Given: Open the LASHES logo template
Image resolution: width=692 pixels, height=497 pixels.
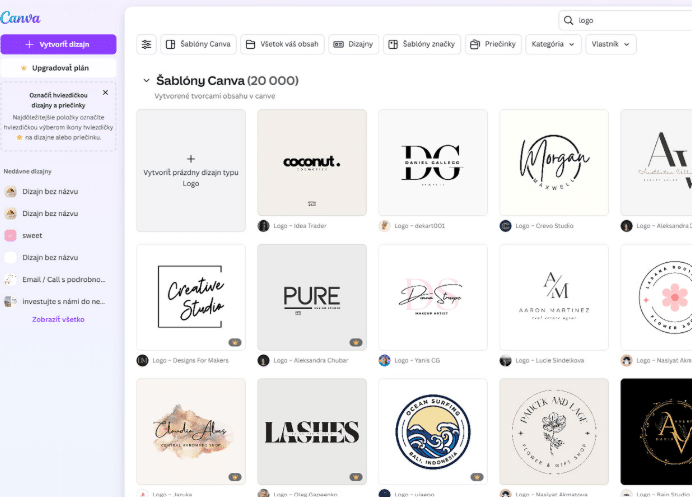Looking at the screenshot, I should [x=312, y=431].
